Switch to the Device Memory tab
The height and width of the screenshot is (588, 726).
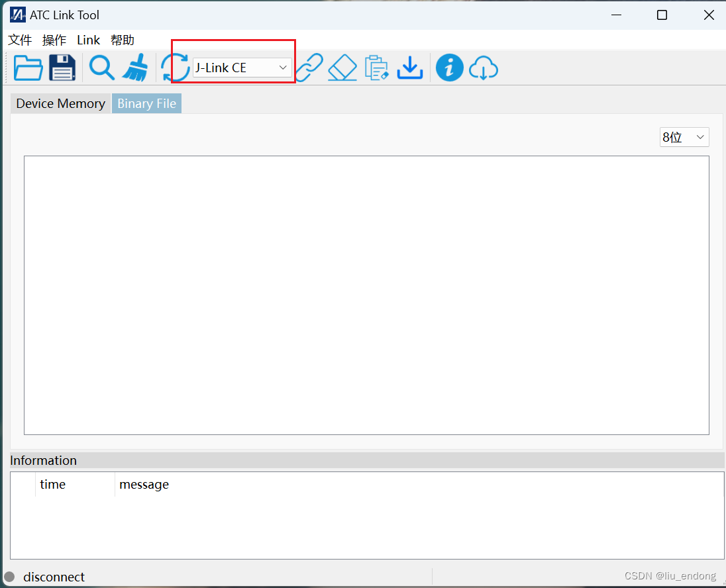coord(60,103)
